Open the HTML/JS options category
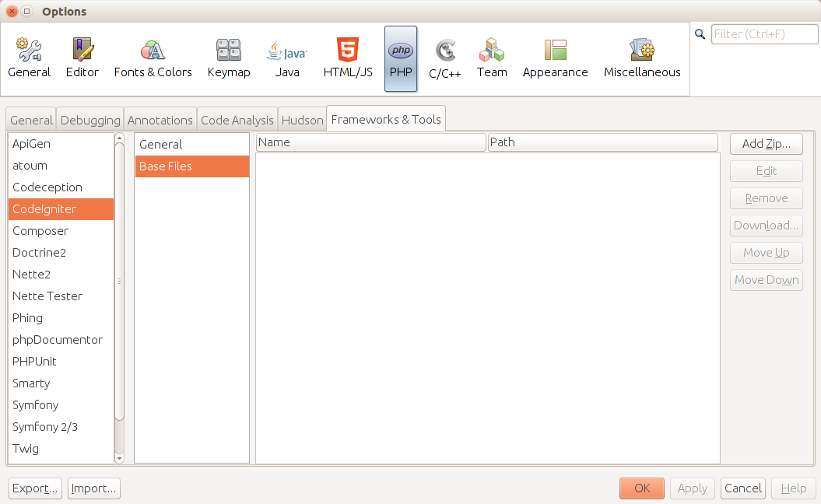 (348, 58)
